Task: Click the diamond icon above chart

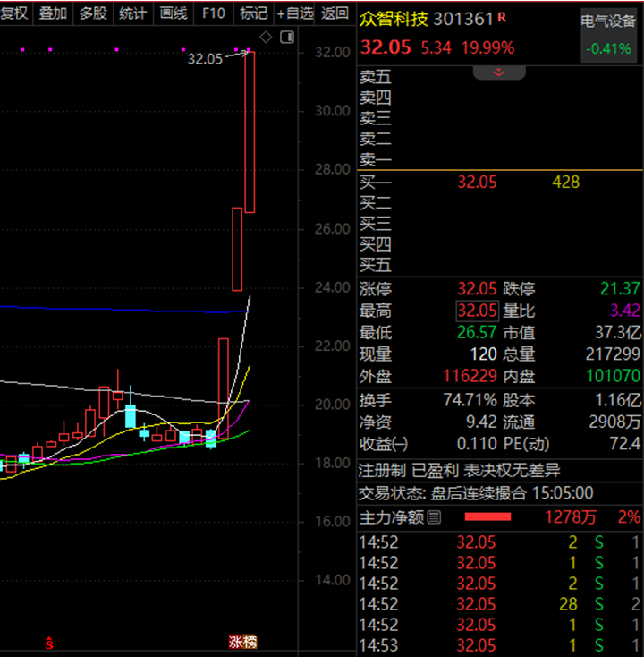Action: coord(266,38)
